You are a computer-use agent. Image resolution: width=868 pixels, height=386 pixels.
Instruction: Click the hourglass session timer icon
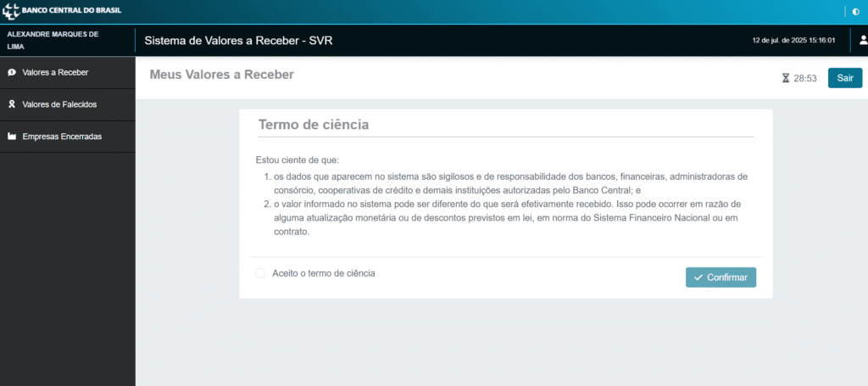pyautogui.click(x=786, y=78)
